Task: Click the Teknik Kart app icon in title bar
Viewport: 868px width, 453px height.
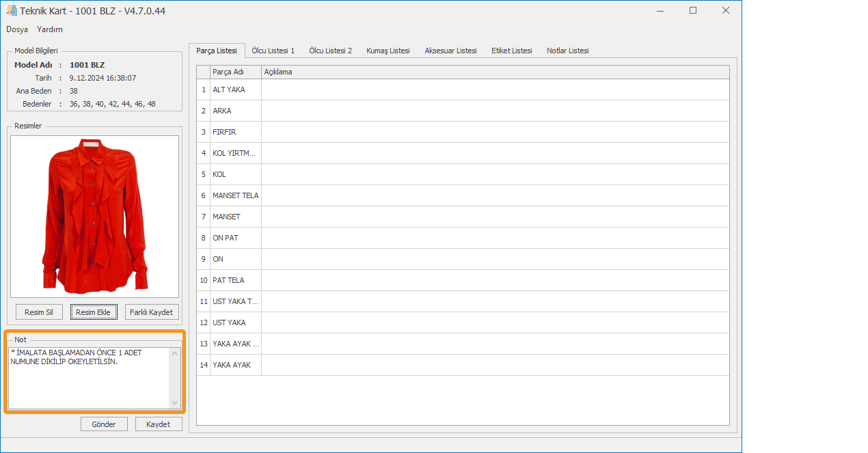Action: coord(12,11)
